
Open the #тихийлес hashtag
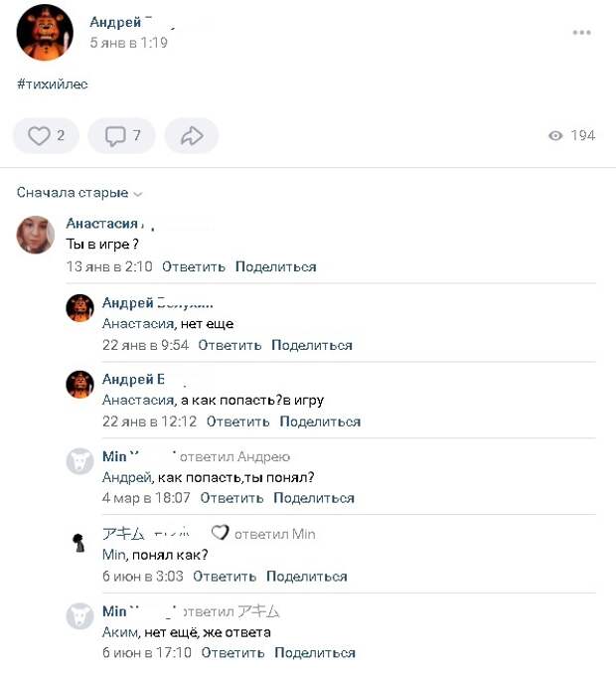pyautogui.click(x=52, y=84)
